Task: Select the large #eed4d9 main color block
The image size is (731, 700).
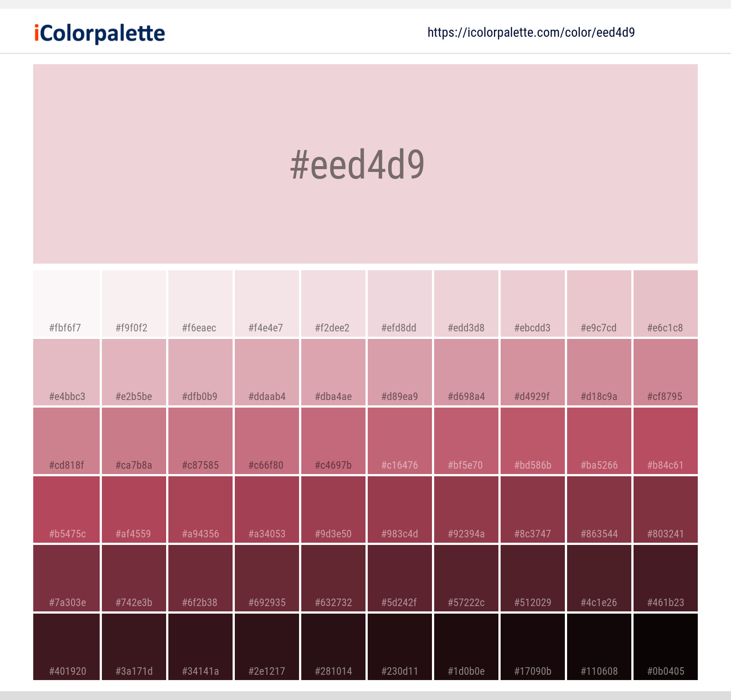Action: pyautogui.click(x=365, y=164)
